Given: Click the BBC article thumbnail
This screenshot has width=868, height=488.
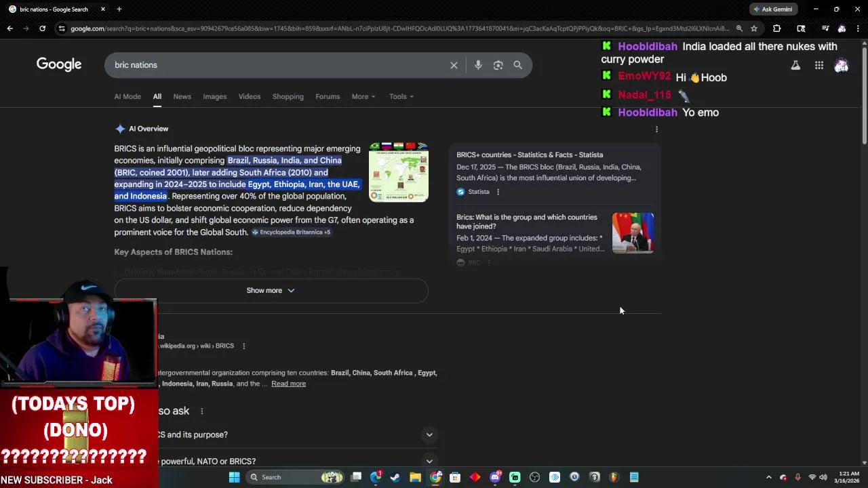Looking at the screenshot, I should [x=633, y=232].
